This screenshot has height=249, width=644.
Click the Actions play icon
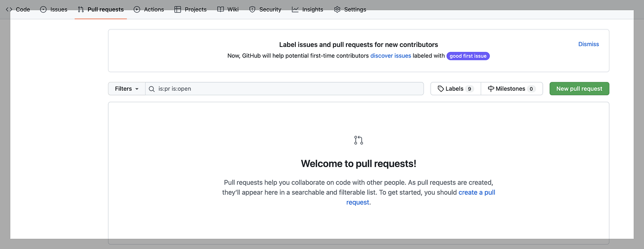click(137, 9)
